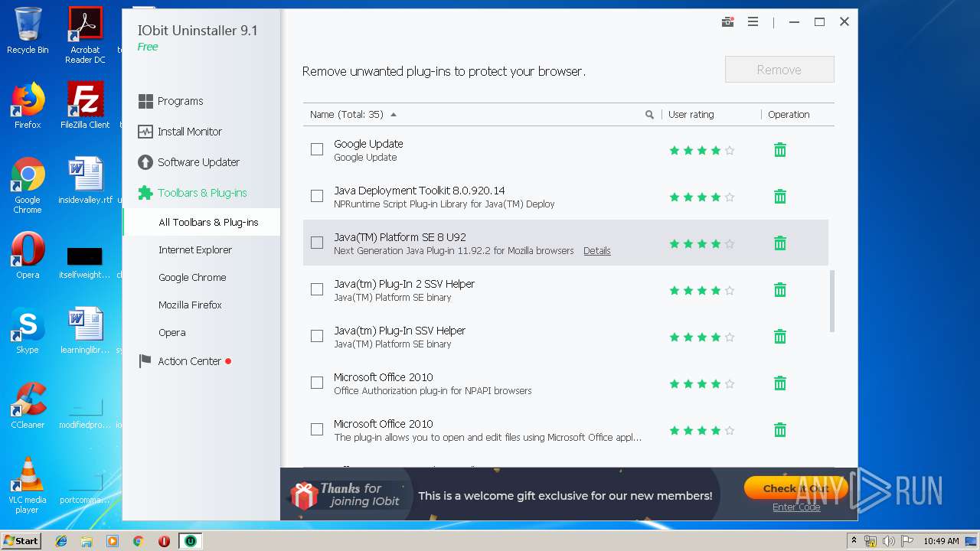Screen dimensions: 980x551
Task: Sort by the Name (Total: 35) column arrow
Action: coord(394,115)
